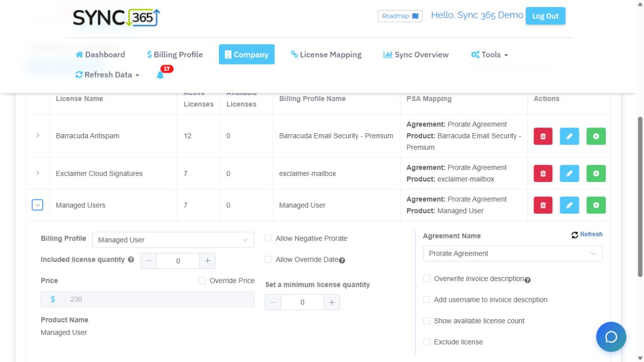Viewport: 644px width, 362px height.
Task: Increase minimum license quantity with plus
Action: [331, 303]
